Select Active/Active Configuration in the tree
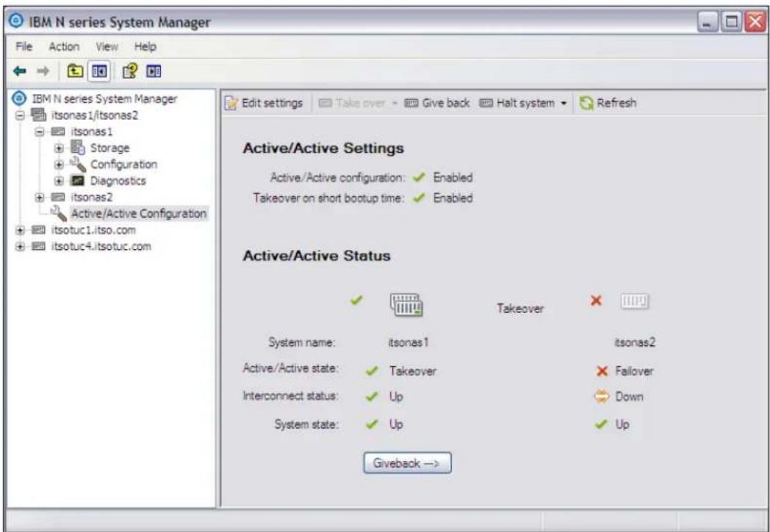The height and width of the screenshot is (532, 770). point(138,214)
